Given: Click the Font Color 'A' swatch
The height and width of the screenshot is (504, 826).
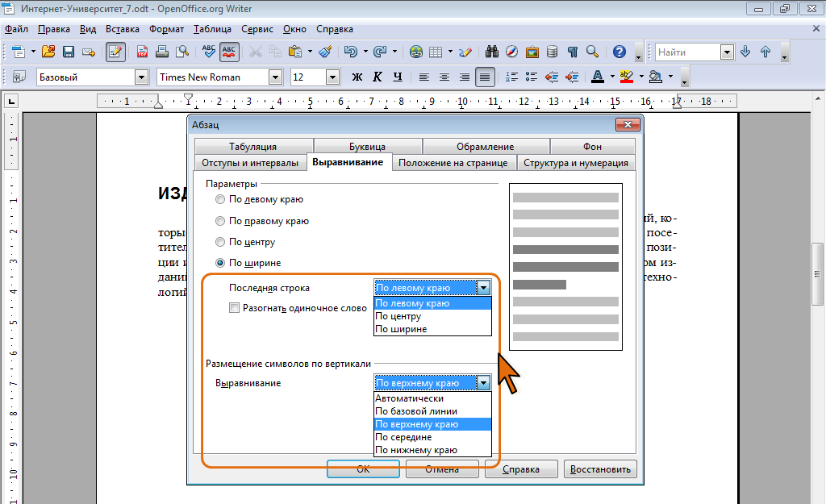Looking at the screenshot, I should pyautogui.click(x=598, y=77).
